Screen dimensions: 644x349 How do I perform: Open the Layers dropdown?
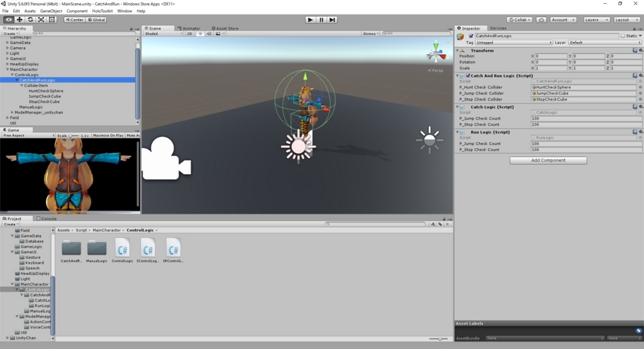(596, 19)
